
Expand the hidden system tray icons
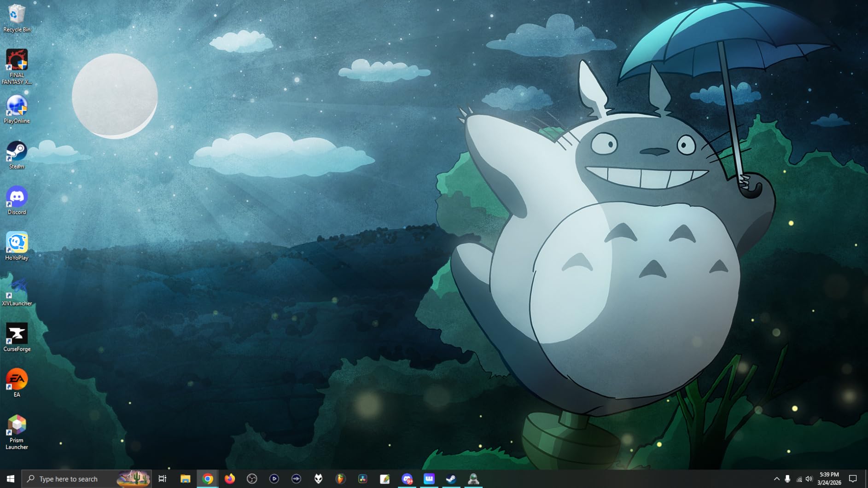776,479
